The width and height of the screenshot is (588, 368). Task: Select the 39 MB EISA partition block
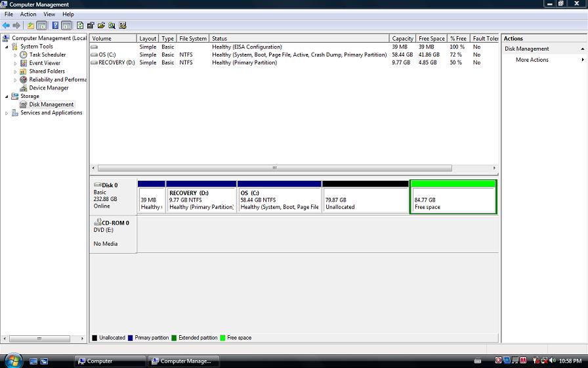point(152,196)
